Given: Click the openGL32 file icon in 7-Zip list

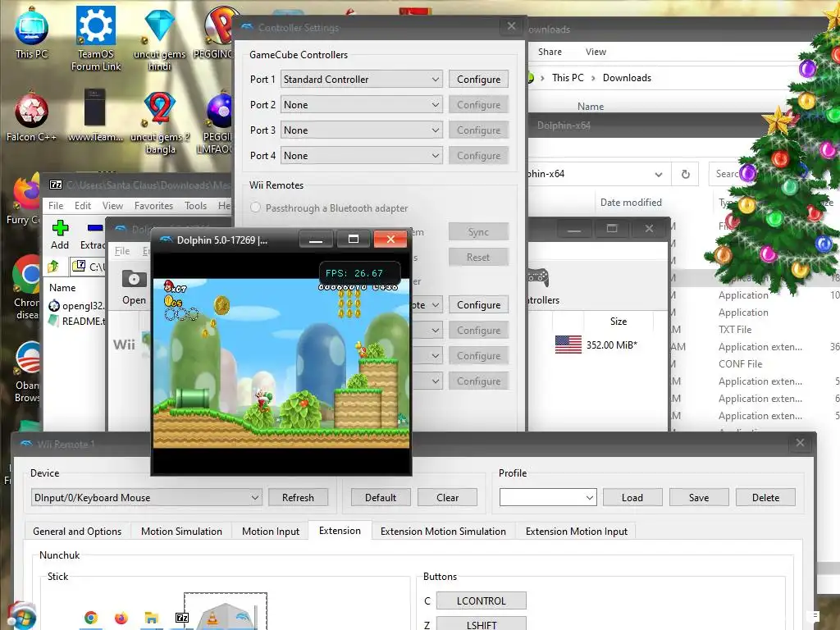Looking at the screenshot, I should point(54,306).
